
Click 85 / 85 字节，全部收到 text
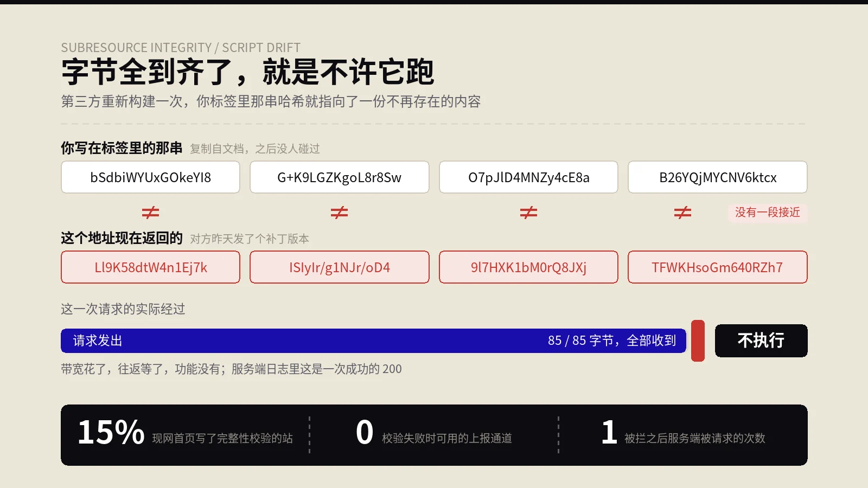612,341
